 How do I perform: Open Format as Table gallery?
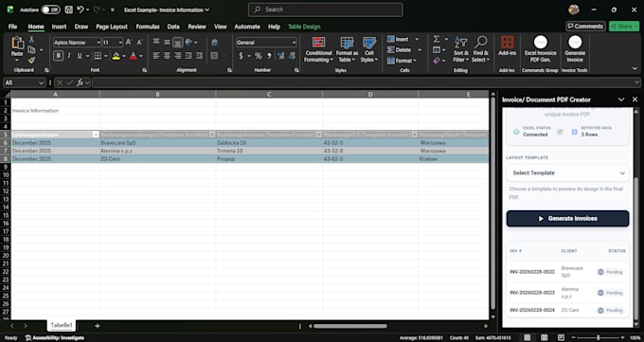347,49
